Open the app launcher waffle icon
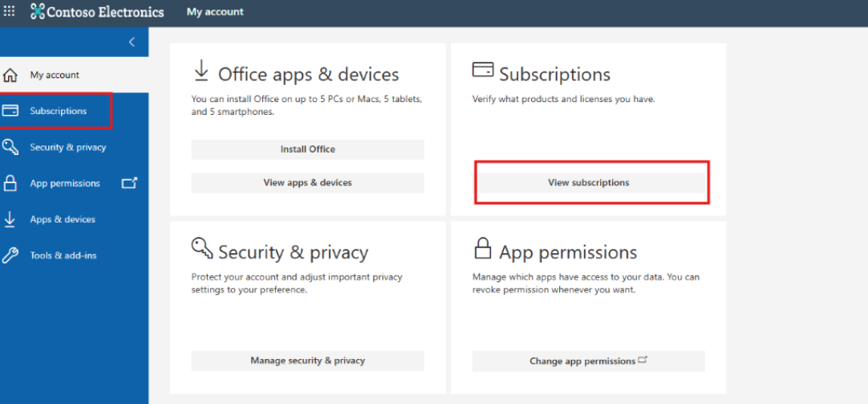 click(x=10, y=11)
